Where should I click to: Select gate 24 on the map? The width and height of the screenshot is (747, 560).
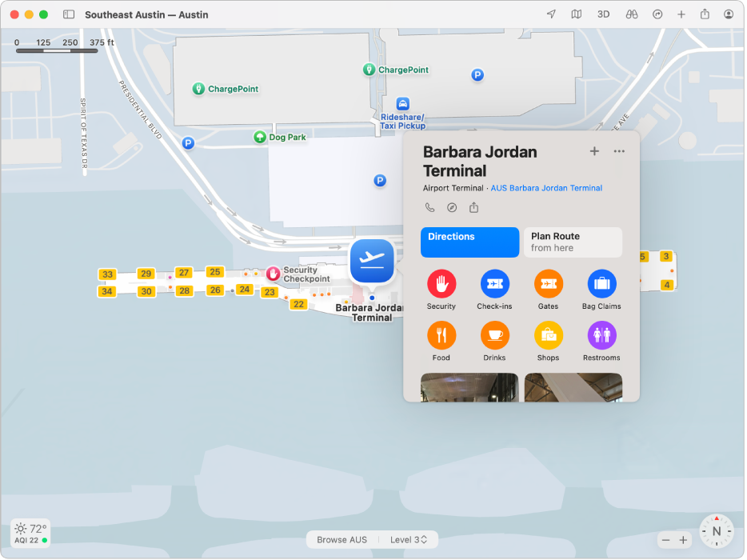[x=245, y=289]
